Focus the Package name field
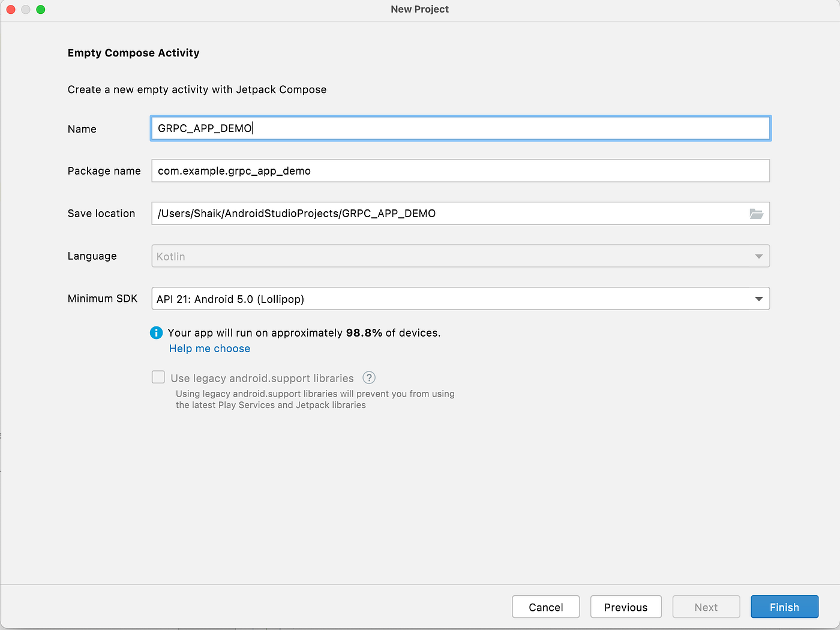840x630 pixels. tap(461, 171)
